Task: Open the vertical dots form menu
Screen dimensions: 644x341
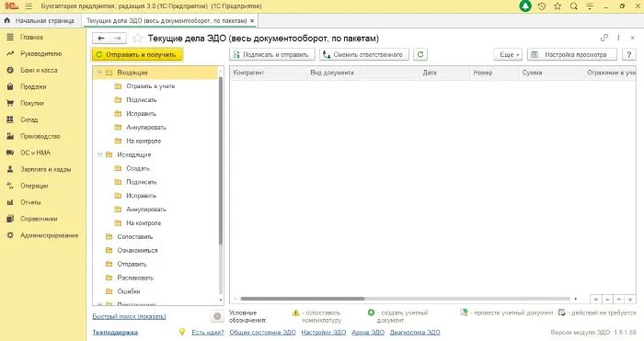Action: [x=618, y=38]
